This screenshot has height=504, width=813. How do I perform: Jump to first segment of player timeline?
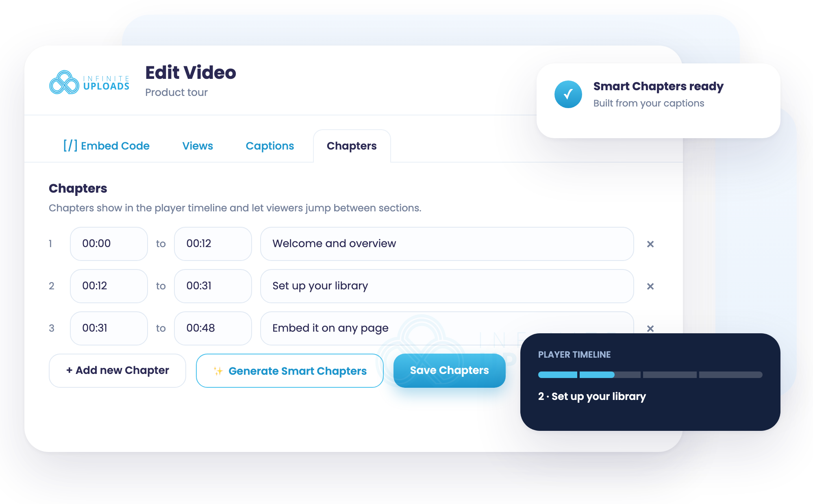pyautogui.click(x=557, y=375)
